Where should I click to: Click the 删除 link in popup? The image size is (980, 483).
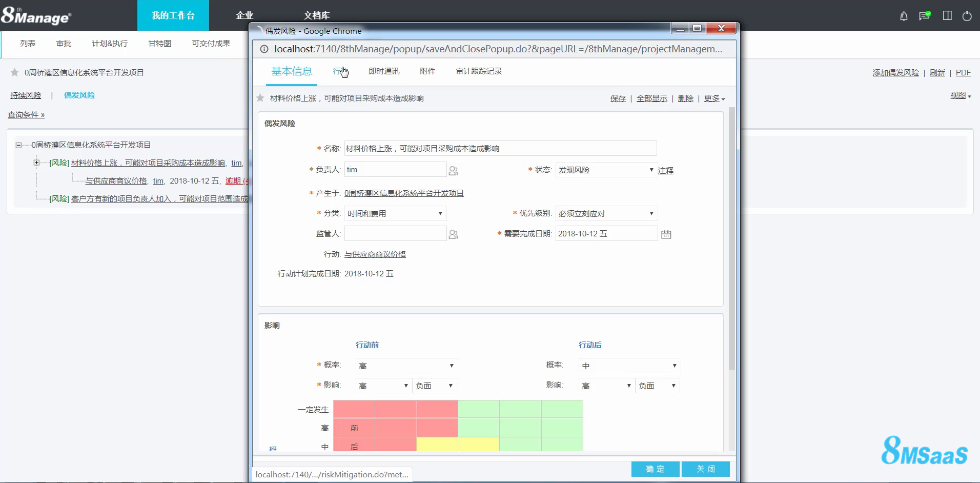[685, 98]
